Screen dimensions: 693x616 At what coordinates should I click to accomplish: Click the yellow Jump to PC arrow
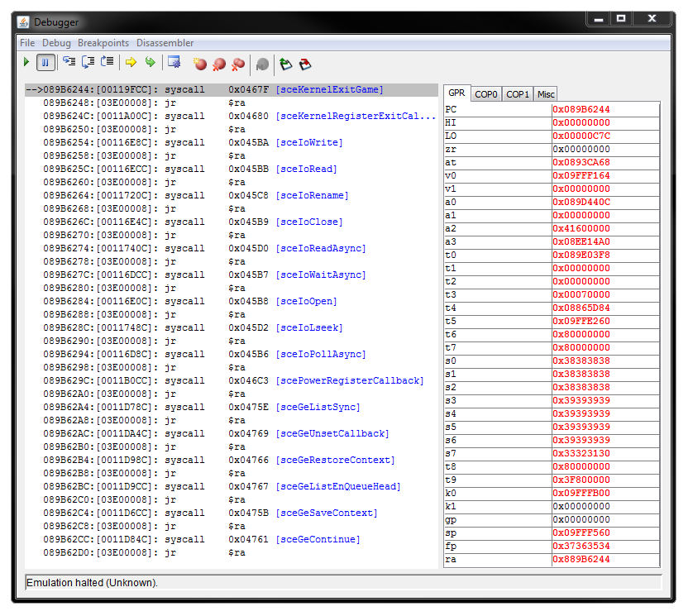(x=131, y=62)
